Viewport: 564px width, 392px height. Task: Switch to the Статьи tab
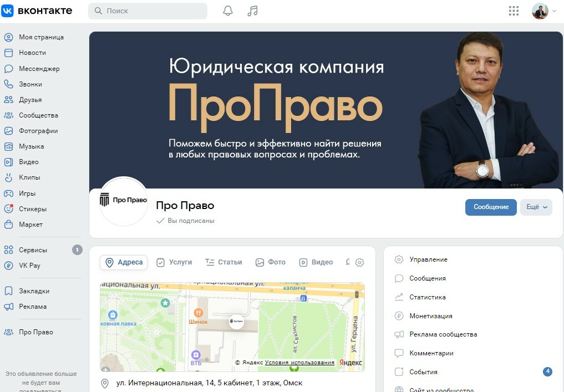(223, 262)
